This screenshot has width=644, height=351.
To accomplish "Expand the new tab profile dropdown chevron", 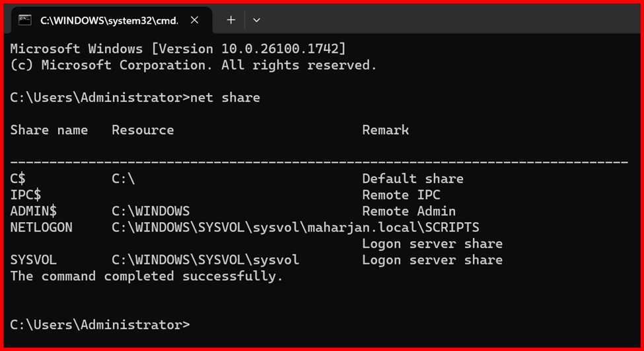I will [256, 20].
